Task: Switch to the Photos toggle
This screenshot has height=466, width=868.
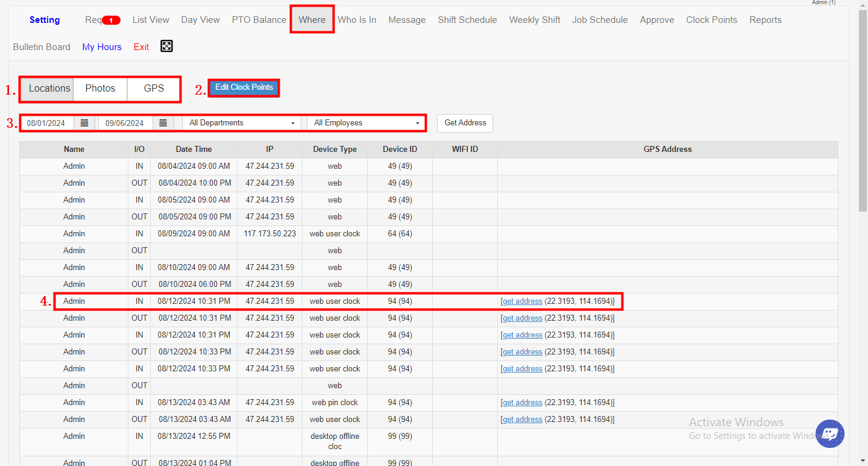Action: coord(100,89)
